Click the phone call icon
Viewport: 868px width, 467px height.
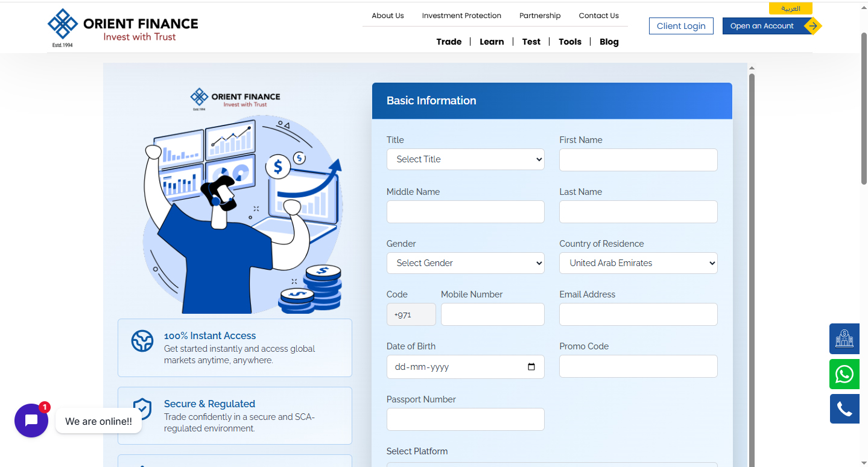(844, 409)
